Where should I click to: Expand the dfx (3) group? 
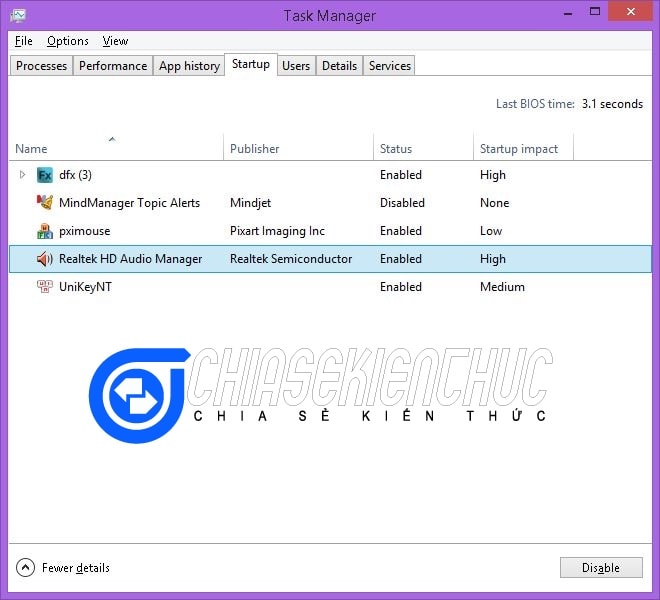23,174
